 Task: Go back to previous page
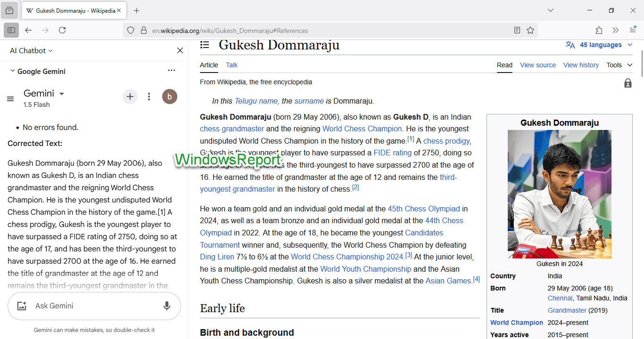(x=28, y=30)
